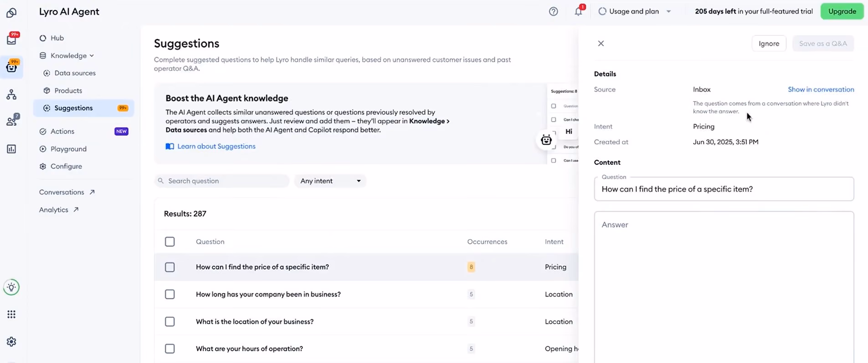The image size is (868, 363).
Task: Select the Lyro AI bot rail icon
Action: [11, 67]
